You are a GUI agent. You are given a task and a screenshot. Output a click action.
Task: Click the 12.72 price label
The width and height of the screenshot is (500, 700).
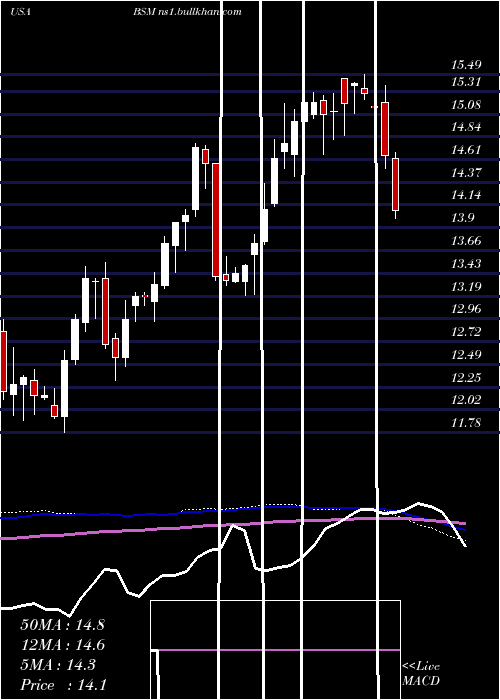pyautogui.click(x=466, y=332)
